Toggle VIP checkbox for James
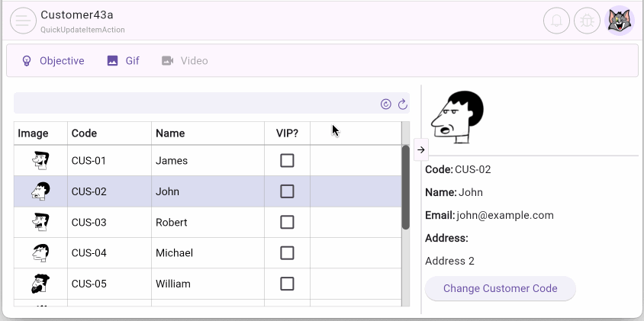 click(x=287, y=161)
